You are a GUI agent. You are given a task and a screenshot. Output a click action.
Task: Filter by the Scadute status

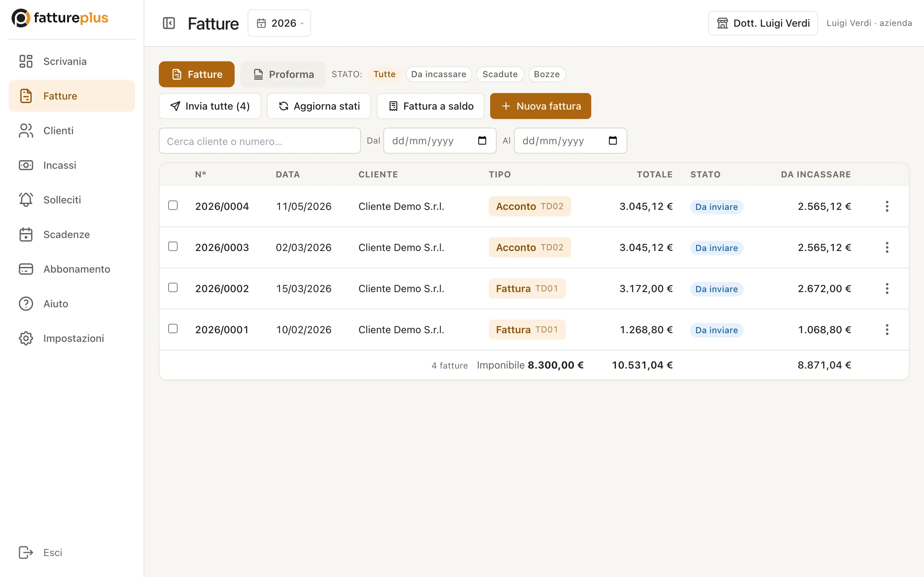(x=500, y=74)
